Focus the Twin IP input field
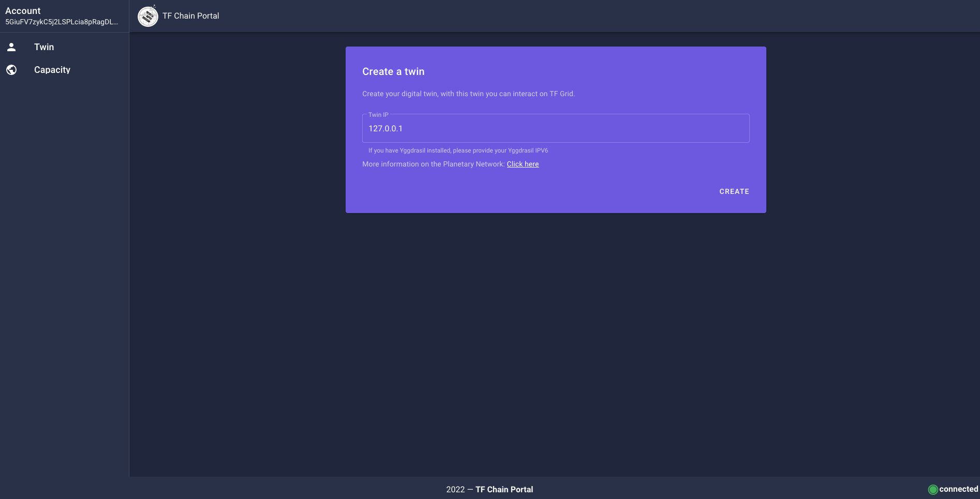Viewport: 980px width, 499px height. pos(556,128)
